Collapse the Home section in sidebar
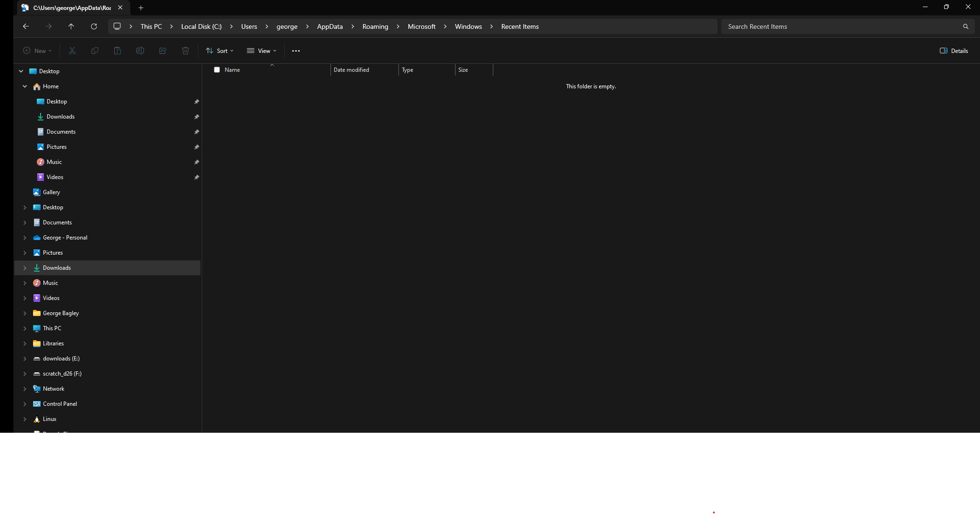The image size is (980, 514). click(25, 86)
